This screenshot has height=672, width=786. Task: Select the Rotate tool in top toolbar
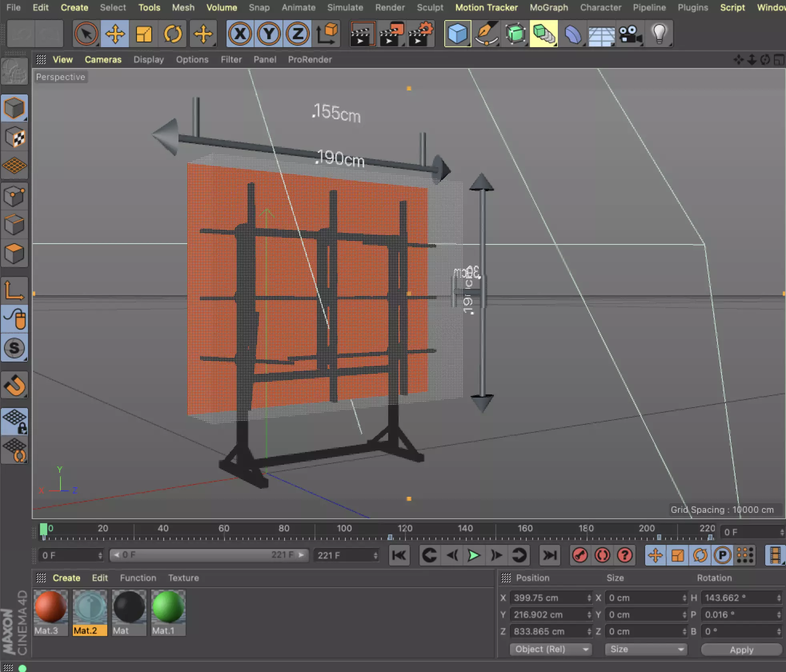[x=172, y=34]
